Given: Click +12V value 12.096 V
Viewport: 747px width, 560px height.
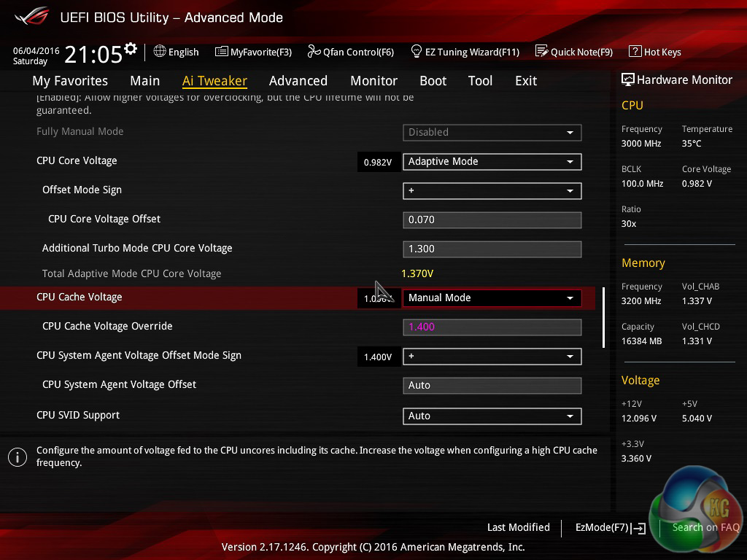Looking at the screenshot, I should pos(639,419).
